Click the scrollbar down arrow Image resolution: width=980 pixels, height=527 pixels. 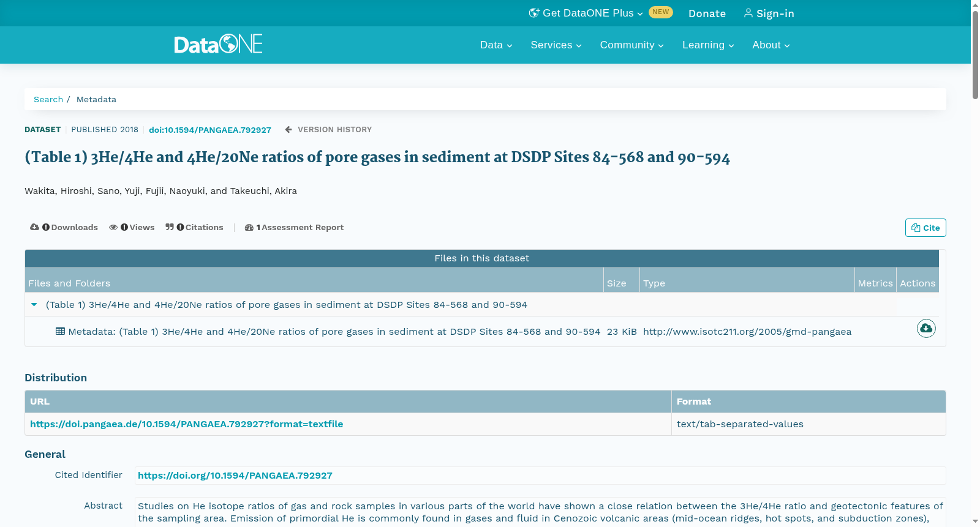pyautogui.click(x=975, y=521)
